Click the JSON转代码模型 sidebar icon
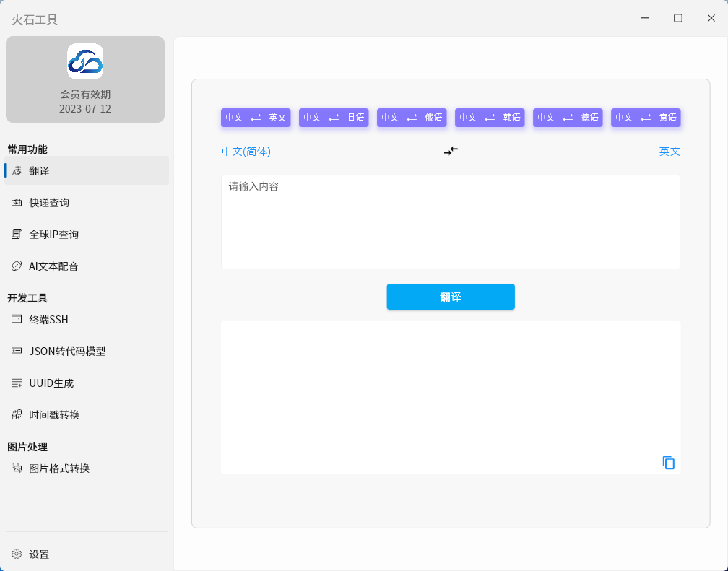The image size is (728, 571). point(17,351)
